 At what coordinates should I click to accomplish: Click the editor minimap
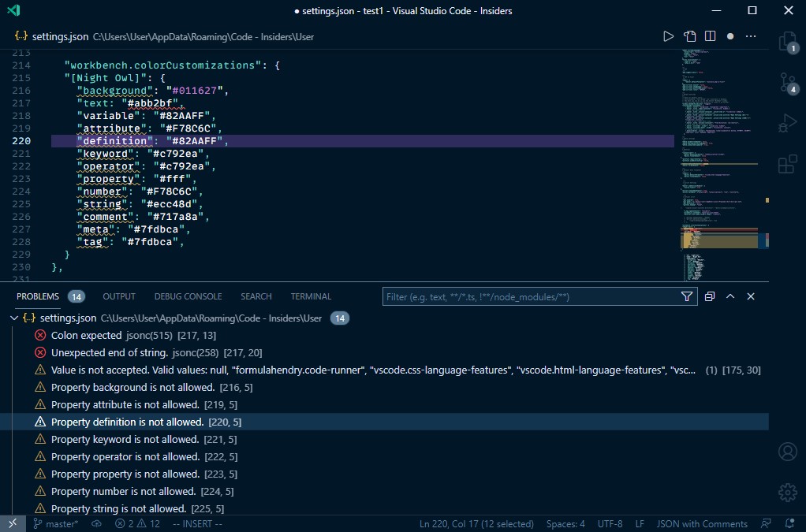719,164
